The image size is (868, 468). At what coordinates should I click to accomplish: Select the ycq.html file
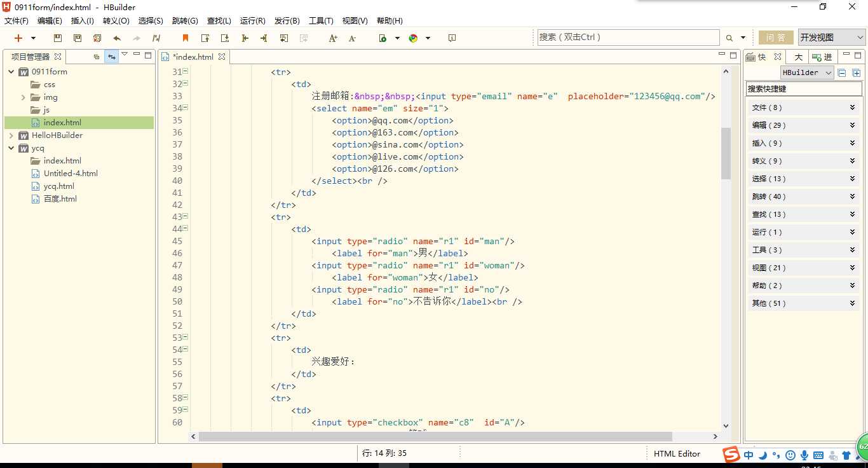(58, 186)
